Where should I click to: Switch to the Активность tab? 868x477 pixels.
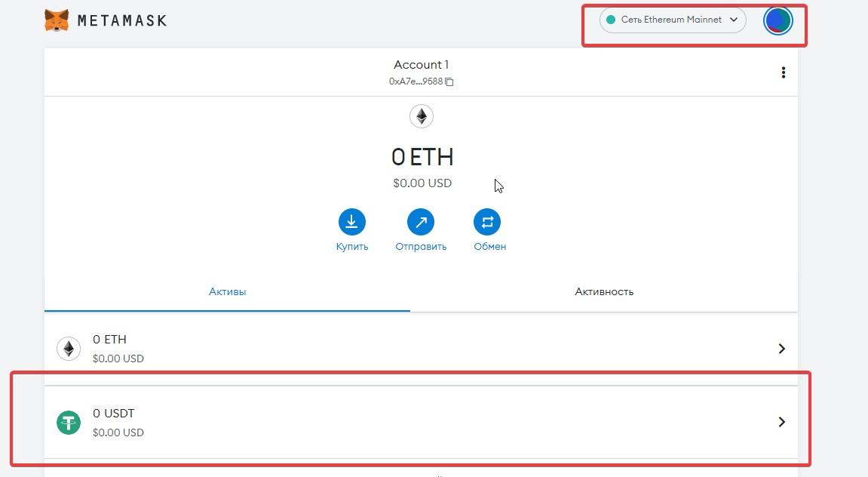[603, 291]
